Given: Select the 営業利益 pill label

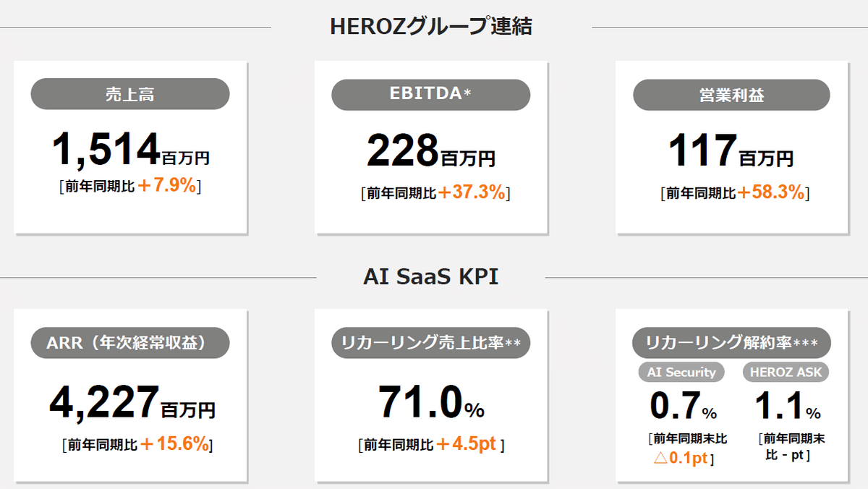Looking at the screenshot, I should [731, 94].
